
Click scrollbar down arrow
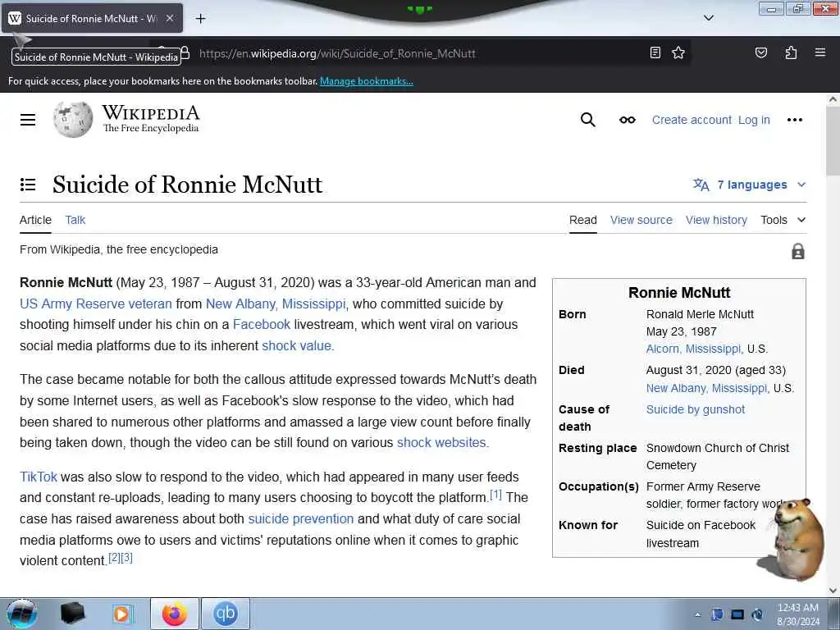833,591
